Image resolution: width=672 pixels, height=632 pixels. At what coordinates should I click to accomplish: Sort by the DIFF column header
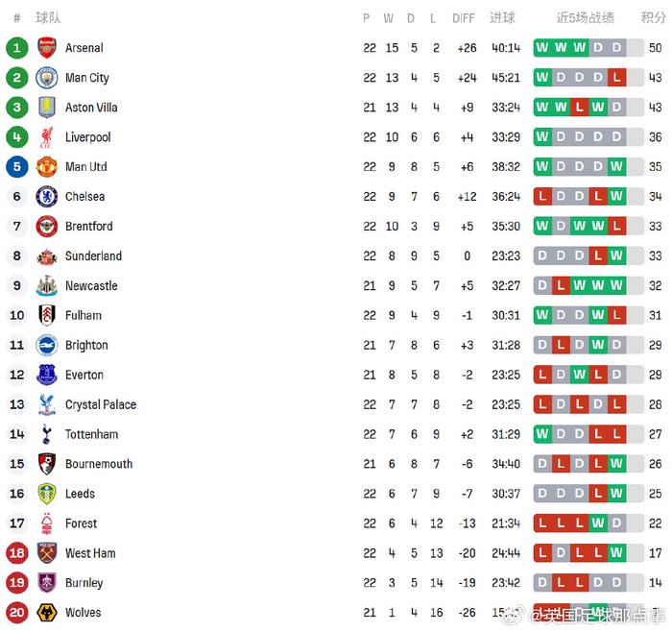pyautogui.click(x=464, y=18)
